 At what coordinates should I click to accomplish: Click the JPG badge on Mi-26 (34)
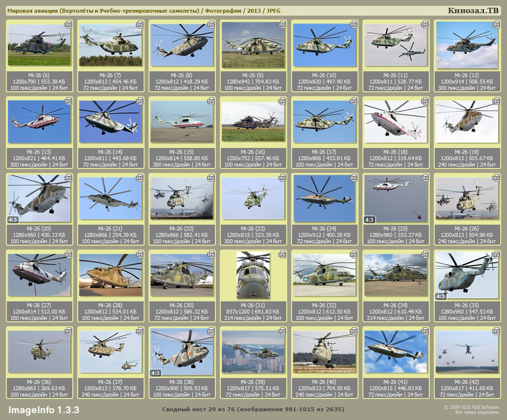tap(425, 254)
